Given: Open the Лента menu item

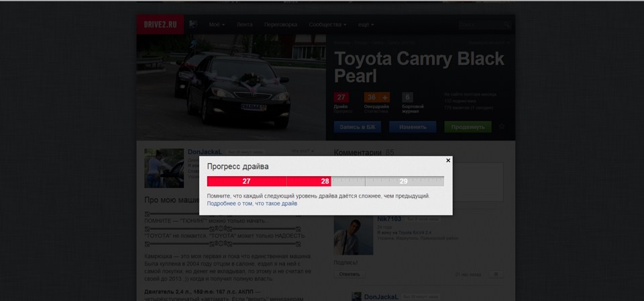Looking at the screenshot, I should tap(244, 25).
